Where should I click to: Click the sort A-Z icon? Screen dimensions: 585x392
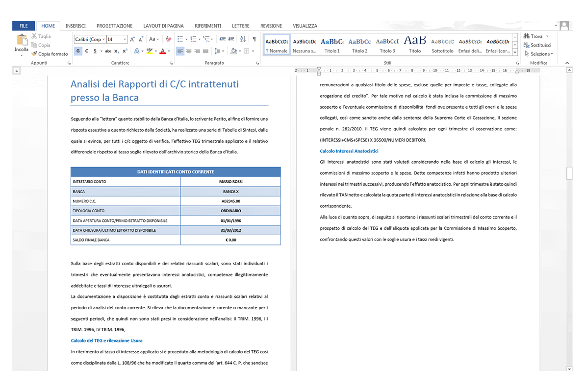(243, 39)
